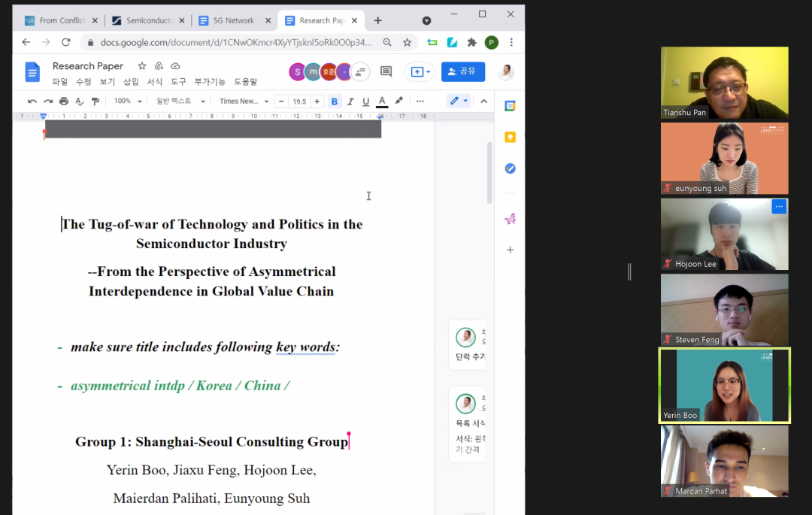Screen dimensions: 812x515
Task: Show more toolbar options
Action: tap(420, 101)
